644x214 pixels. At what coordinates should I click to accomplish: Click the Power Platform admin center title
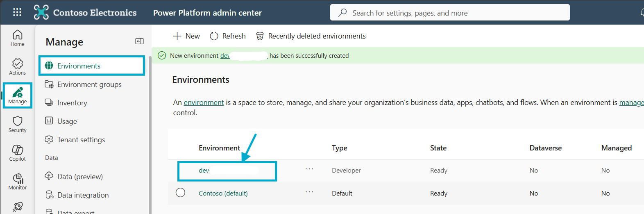[207, 13]
